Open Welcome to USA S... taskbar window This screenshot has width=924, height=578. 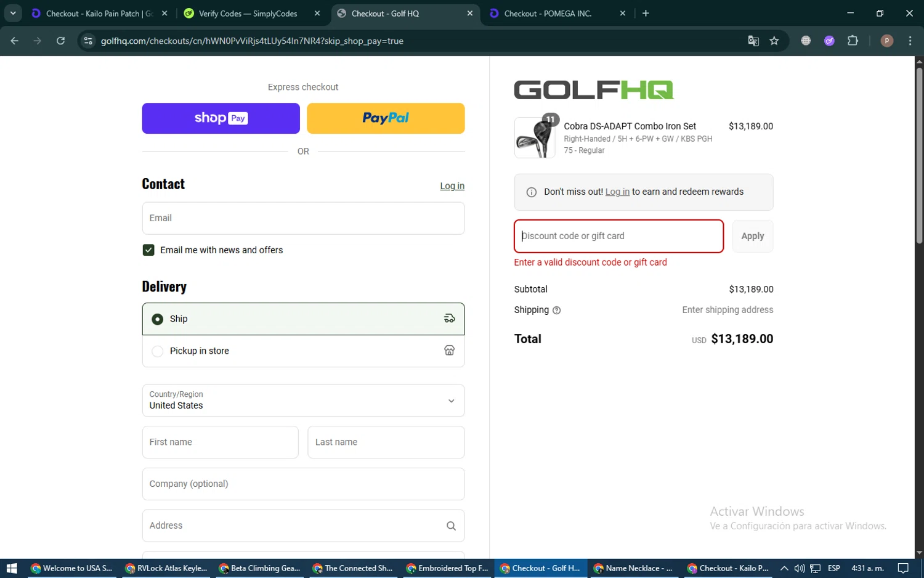71,568
